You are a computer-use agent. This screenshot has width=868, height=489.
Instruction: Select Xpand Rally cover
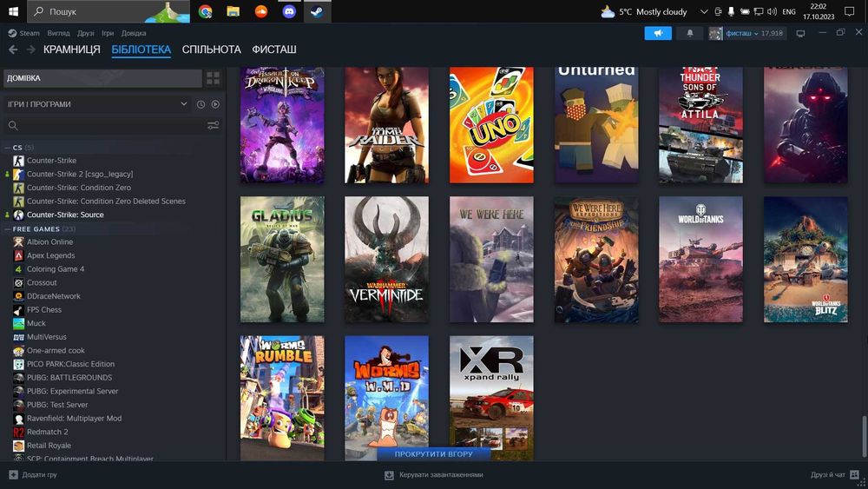pos(491,398)
